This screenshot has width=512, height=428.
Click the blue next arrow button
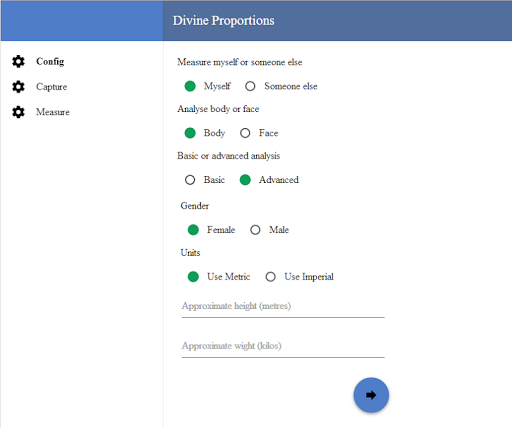(x=371, y=395)
